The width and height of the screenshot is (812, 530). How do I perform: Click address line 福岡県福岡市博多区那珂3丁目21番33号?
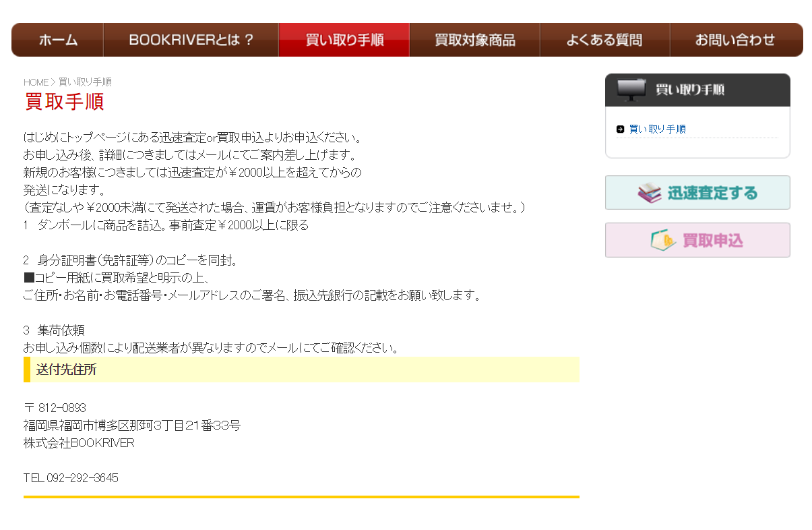(x=132, y=425)
